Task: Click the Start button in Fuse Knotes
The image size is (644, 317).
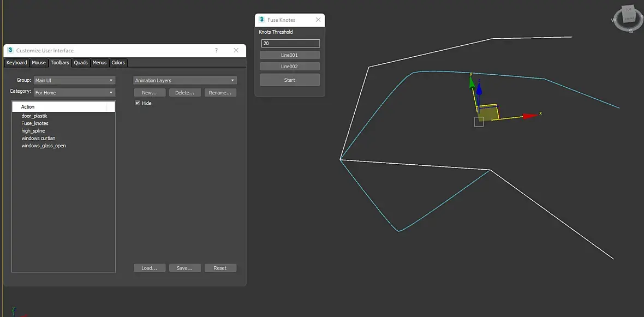Action: 290,80
